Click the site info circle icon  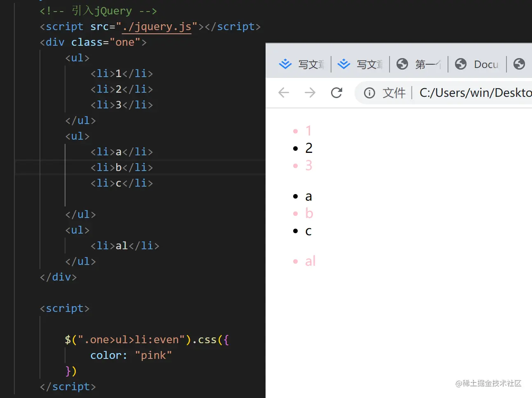point(369,93)
